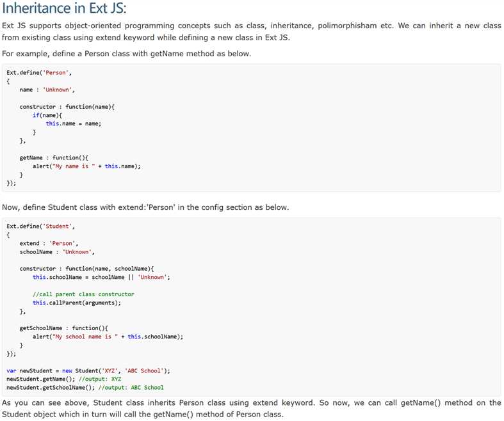The image size is (504, 421).
Task: Click the code line "name : 'Unknown',"
Action: tap(47, 90)
